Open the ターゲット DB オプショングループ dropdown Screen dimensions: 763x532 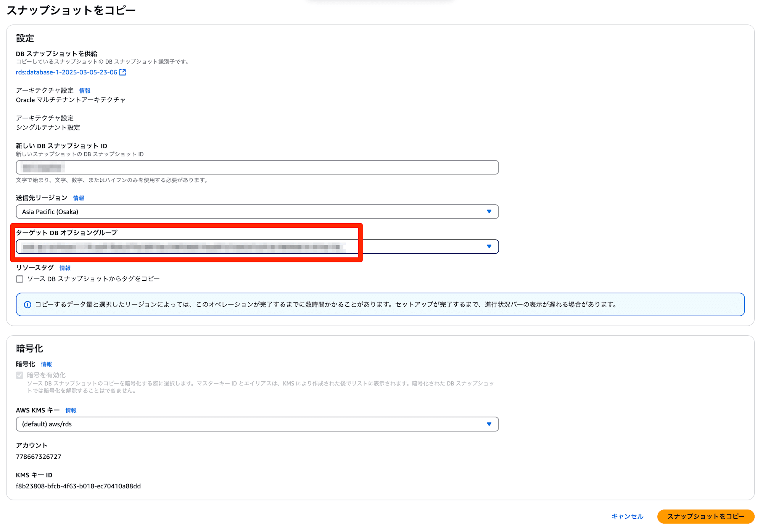[x=257, y=247]
